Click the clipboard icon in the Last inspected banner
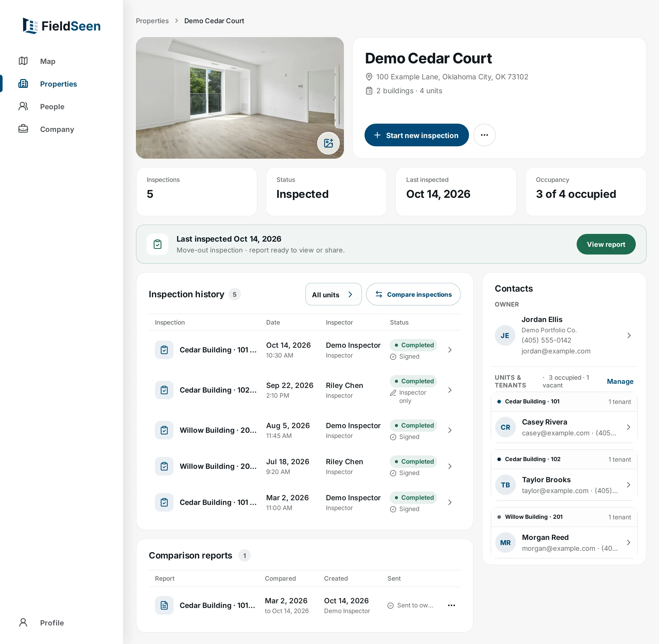 (158, 244)
